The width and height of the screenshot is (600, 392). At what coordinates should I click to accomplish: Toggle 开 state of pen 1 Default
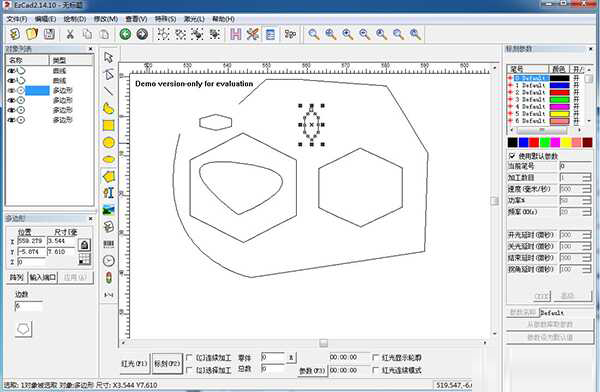pos(576,85)
